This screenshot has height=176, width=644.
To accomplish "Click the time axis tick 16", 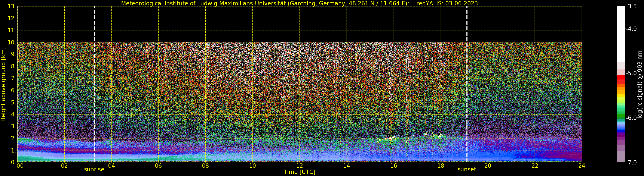I will click(x=394, y=166).
